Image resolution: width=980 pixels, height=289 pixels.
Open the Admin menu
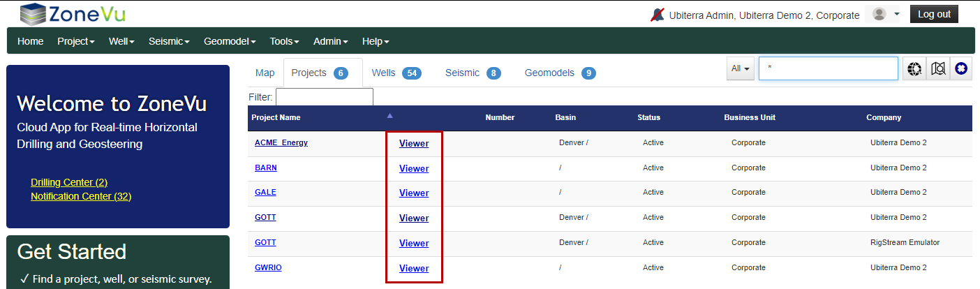(331, 41)
